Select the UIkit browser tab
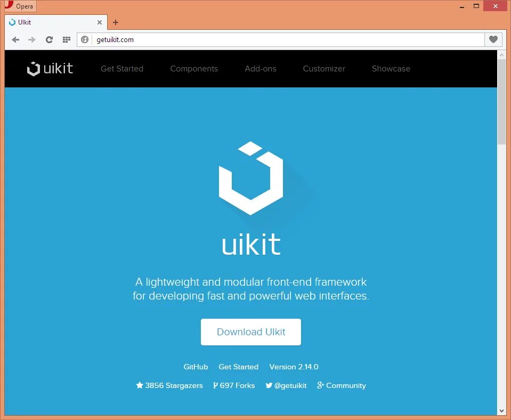Image resolution: width=511 pixels, height=420 pixels. point(56,22)
